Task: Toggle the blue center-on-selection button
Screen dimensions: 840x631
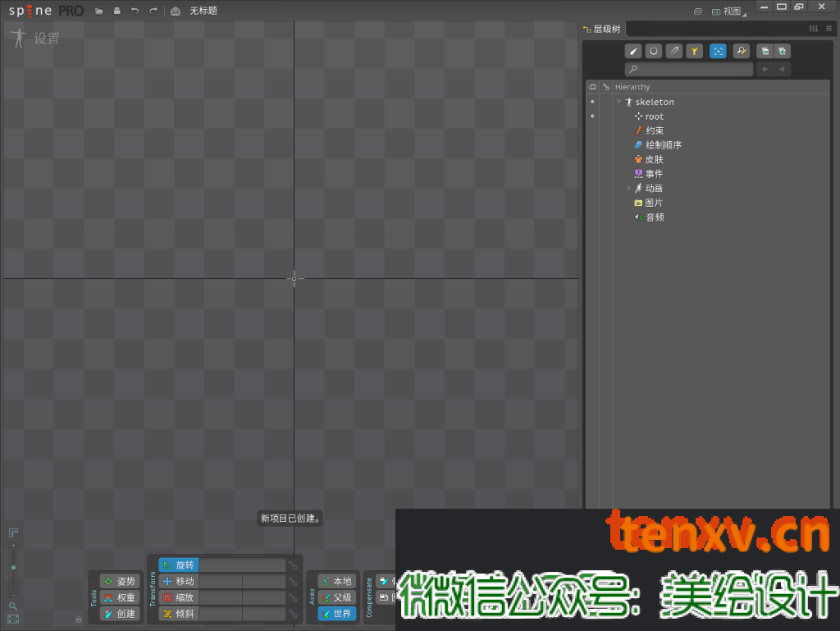Action: [x=718, y=51]
